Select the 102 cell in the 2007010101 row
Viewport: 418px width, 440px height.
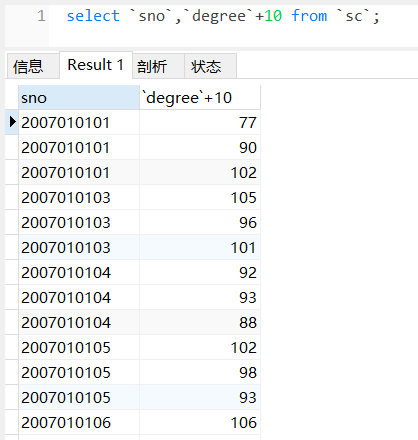click(x=200, y=172)
